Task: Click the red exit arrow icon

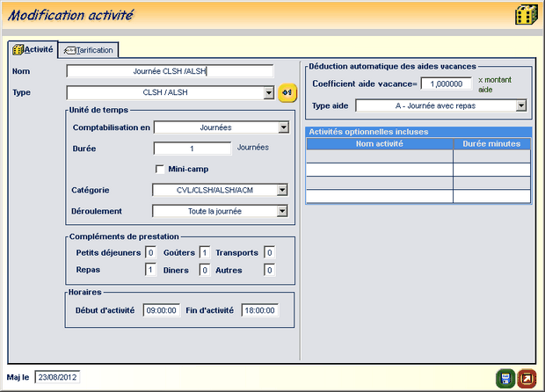Action: point(526,379)
